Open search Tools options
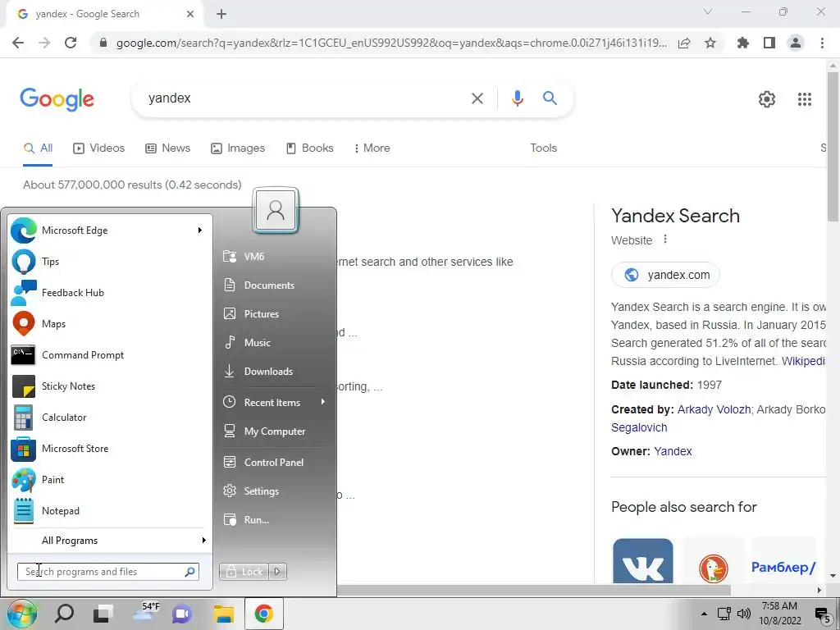 tap(543, 148)
